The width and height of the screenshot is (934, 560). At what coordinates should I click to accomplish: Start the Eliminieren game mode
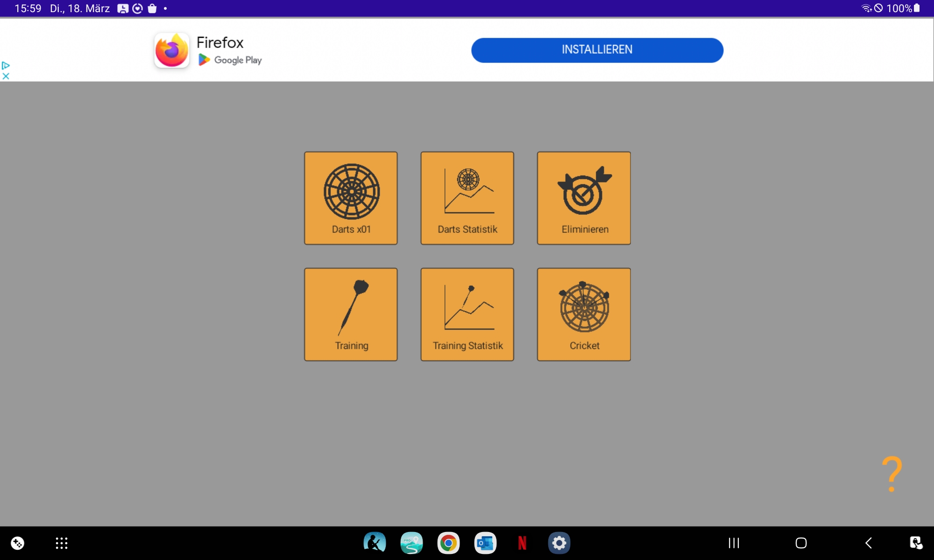[584, 198]
